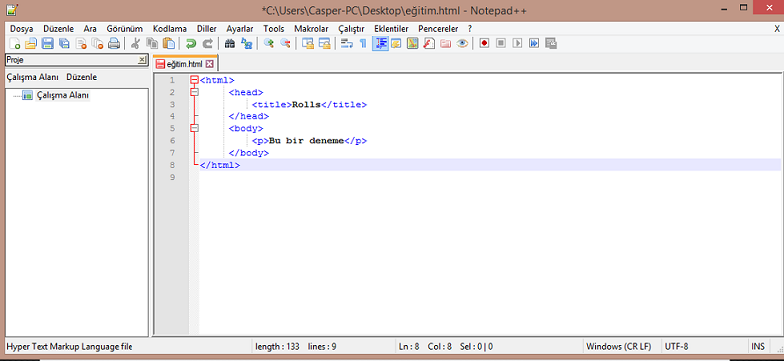Cut selection with the scissors icon
This screenshot has width=784, height=361.
135,44
